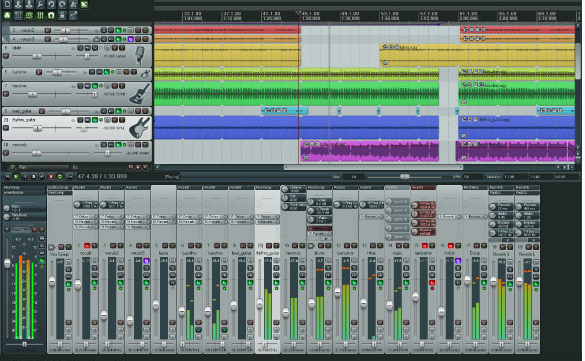Click the padlock locking toolbar icon

click(62, 15)
